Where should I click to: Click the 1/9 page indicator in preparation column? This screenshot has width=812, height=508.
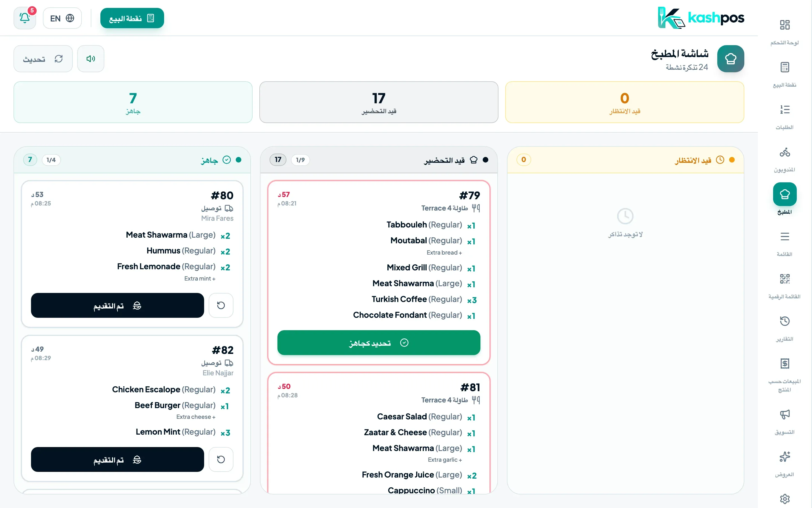coord(300,160)
